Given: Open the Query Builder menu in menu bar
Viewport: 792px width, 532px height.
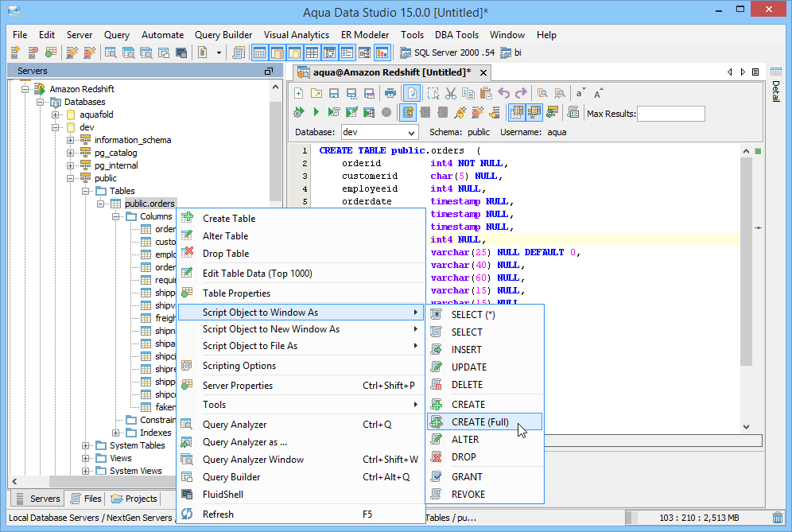Looking at the screenshot, I should click(x=223, y=35).
